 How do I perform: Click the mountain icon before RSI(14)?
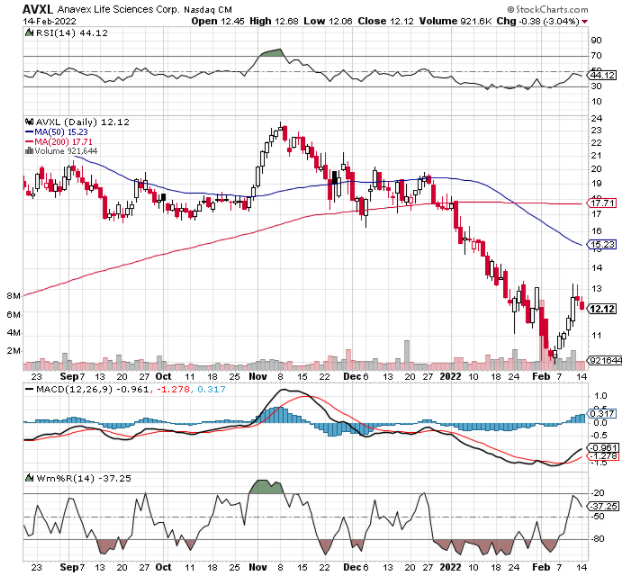29,33
